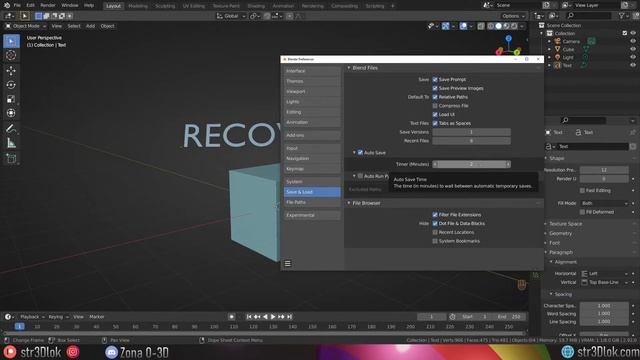Click the Discord icon beside Zona 0-3D
Viewport: 640px width, 360px height.
pos(111,352)
